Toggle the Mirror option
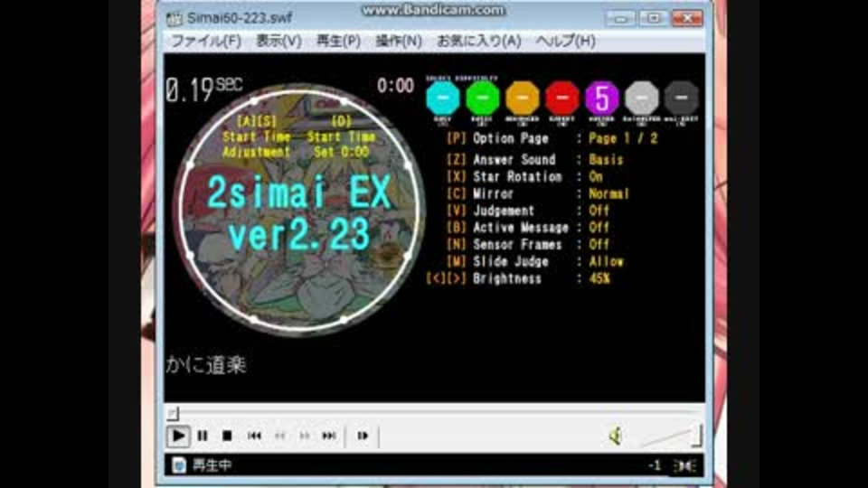868x488 pixels. click(x=538, y=194)
